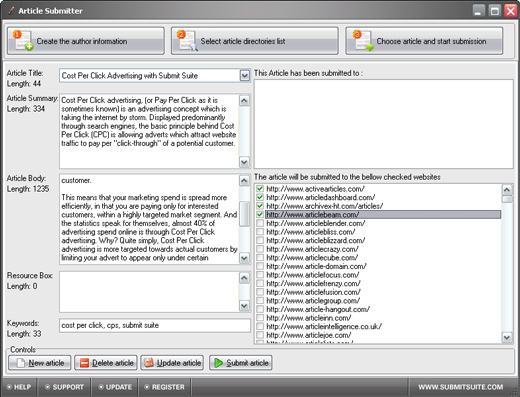520x397 pixels.
Task: Click step 1 author information page icon
Action: pyautogui.click(x=24, y=41)
